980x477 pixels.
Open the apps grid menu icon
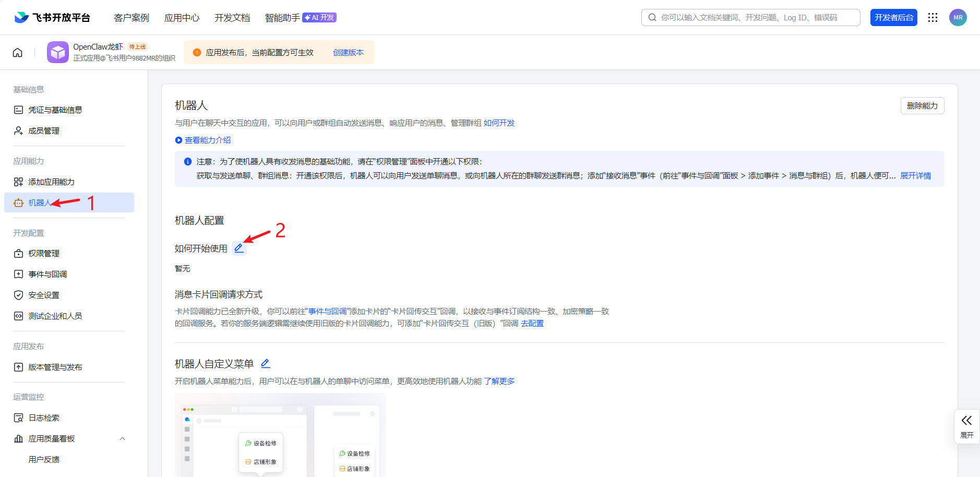tap(933, 18)
